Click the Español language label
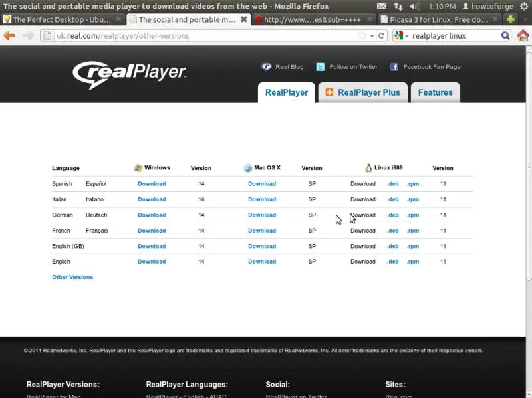Viewport: 532px width, 398px height. coord(96,184)
